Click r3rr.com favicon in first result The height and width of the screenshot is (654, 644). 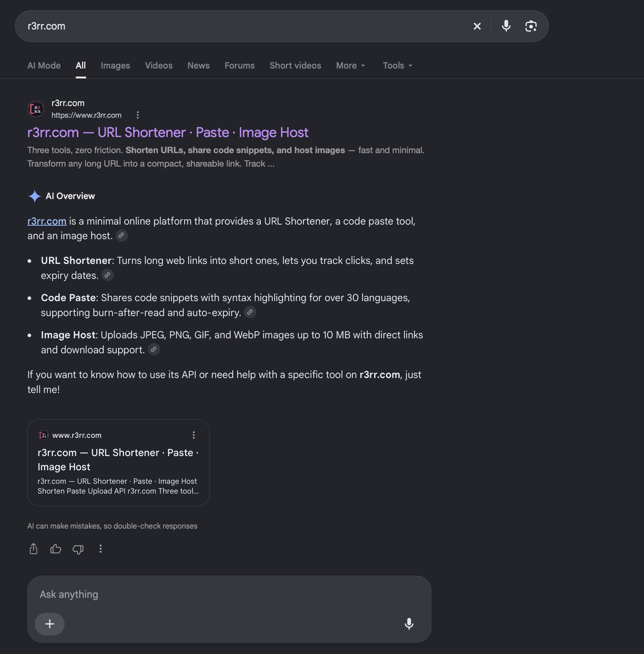[36, 109]
